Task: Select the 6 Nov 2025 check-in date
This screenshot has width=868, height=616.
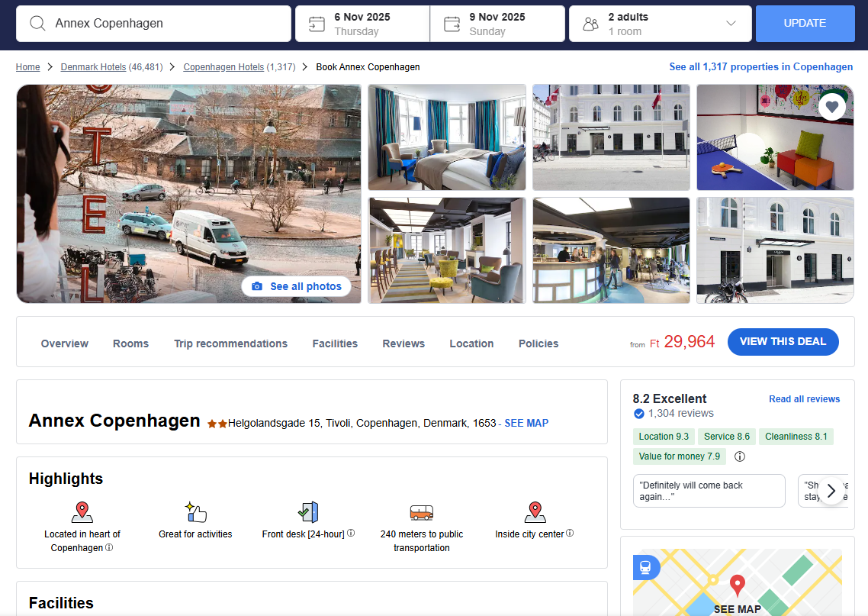Action: (x=362, y=23)
